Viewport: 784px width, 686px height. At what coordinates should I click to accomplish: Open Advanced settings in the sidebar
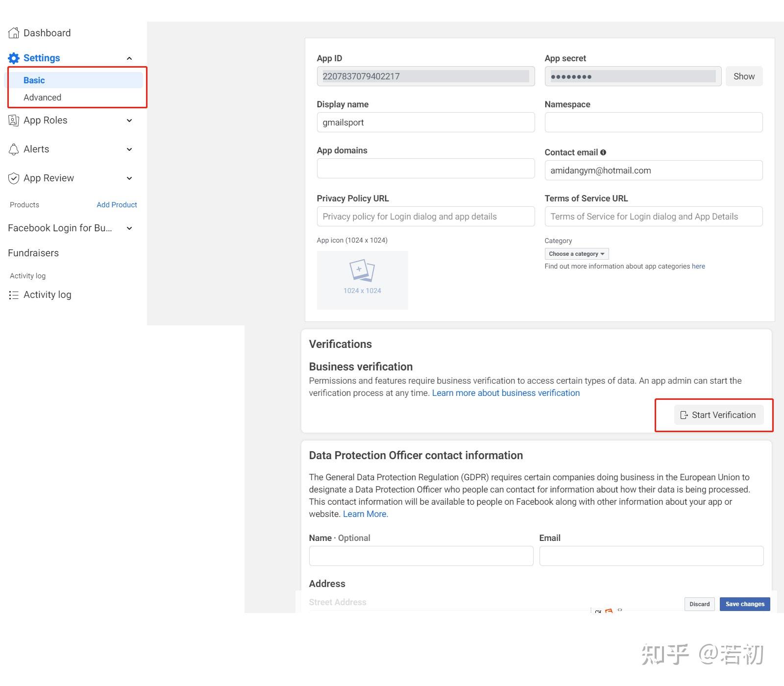(x=43, y=98)
